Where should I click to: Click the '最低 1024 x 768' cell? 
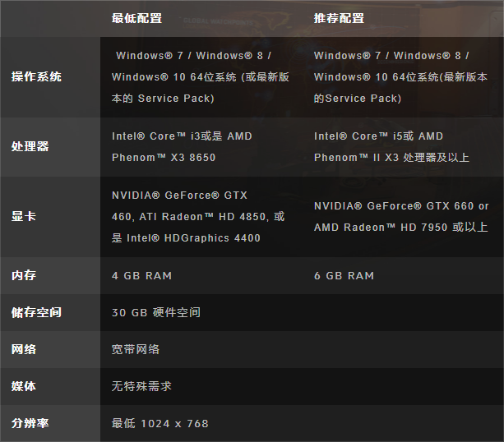(x=160, y=423)
